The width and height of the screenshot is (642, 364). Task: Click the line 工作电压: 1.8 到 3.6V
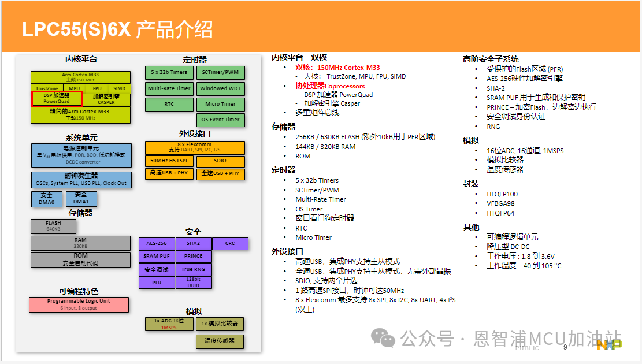(x=521, y=257)
